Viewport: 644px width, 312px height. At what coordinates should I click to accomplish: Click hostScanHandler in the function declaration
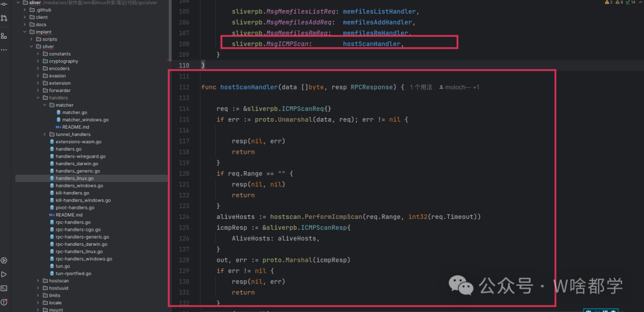tap(249, 87)
